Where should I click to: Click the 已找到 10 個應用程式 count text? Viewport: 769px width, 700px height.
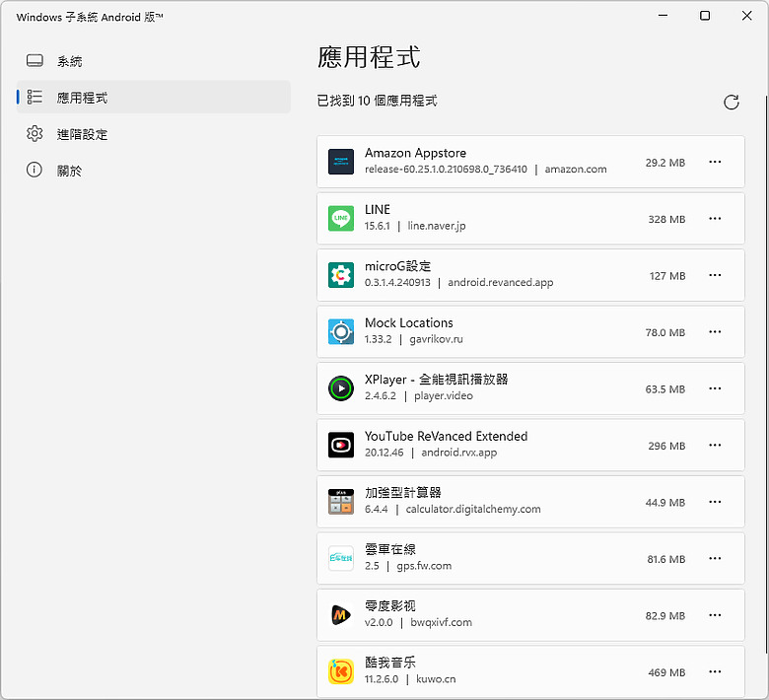tap(377, 101)
